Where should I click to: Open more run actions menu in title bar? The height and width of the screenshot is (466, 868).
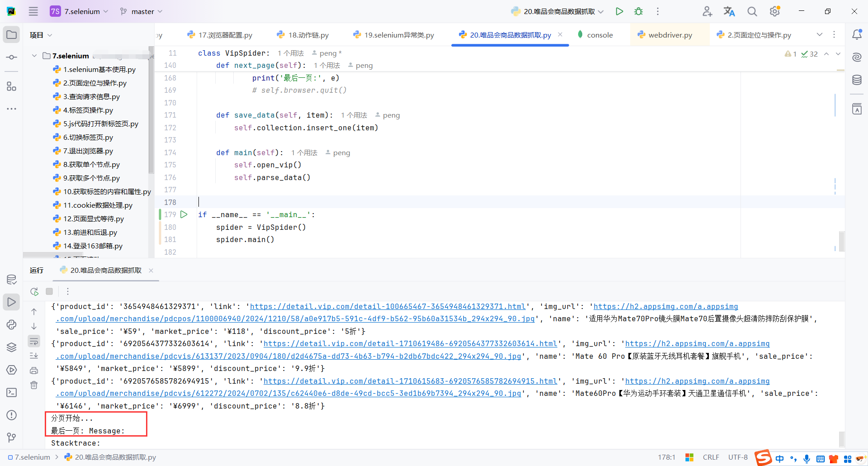[x=658, y=11]
